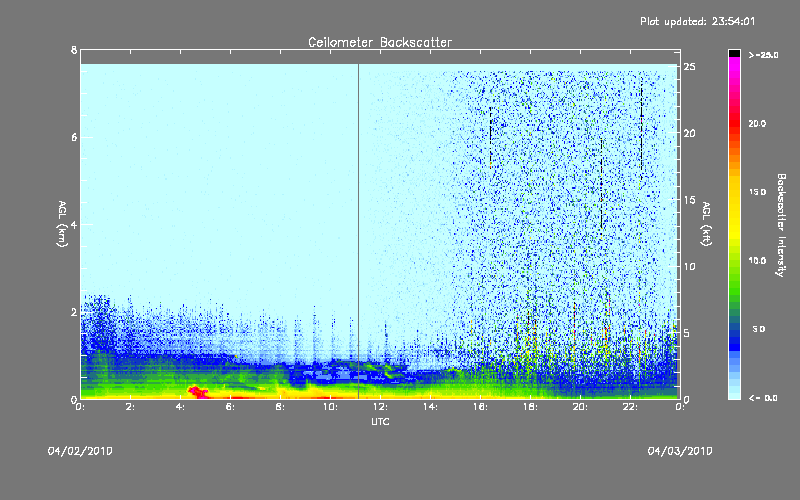The image size is (800, 500).
Task: Click the 10 kft tick label
Action: click(x=690, y=266)
